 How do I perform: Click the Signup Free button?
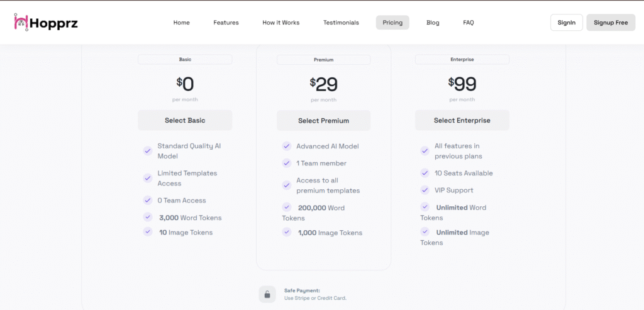click(611, 23)
